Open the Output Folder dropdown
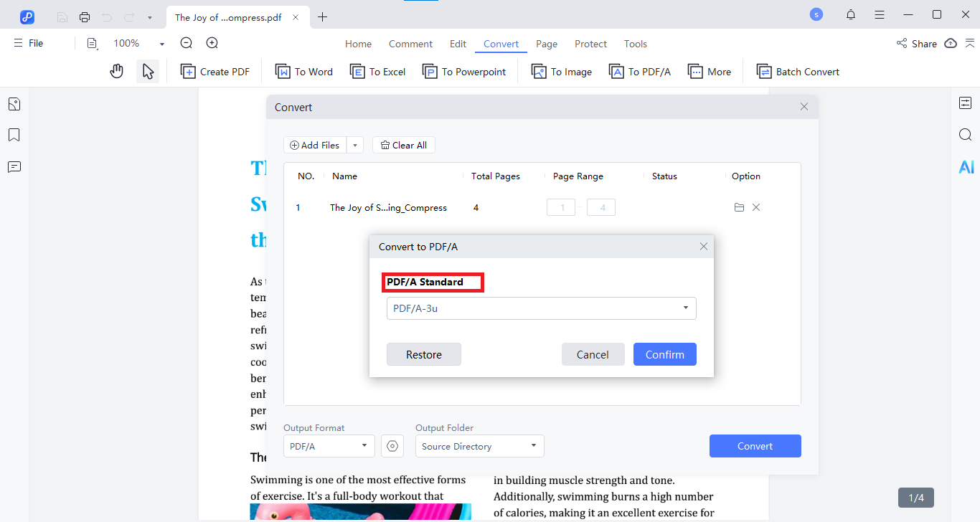The image size is (980, 522). coord(479,445)
